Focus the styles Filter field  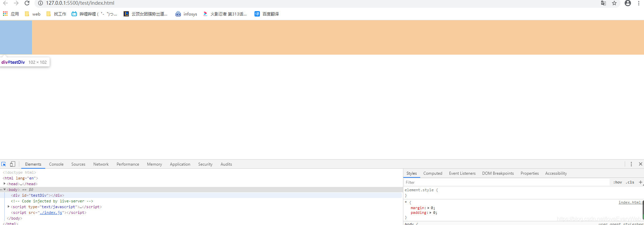point(507,182)
